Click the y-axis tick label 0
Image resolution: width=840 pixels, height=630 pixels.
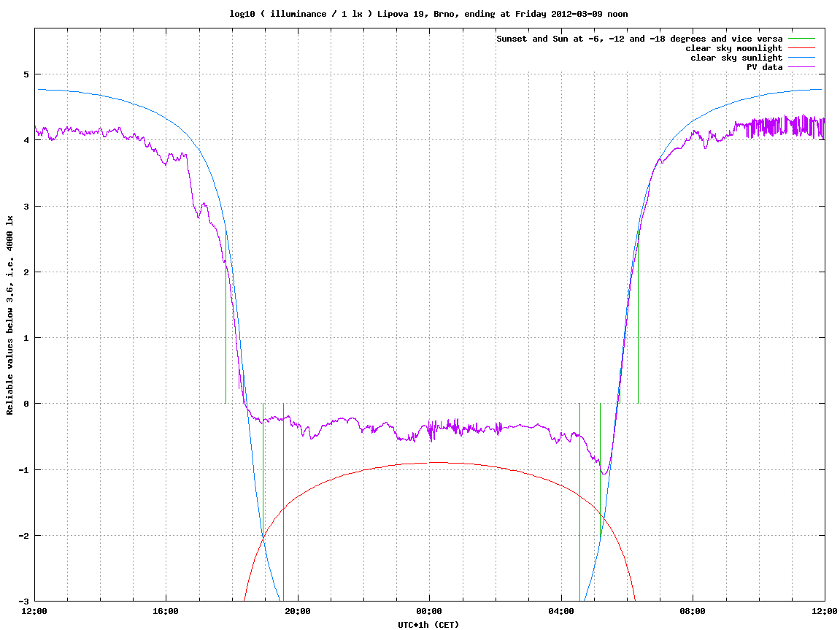pos(26,404)
